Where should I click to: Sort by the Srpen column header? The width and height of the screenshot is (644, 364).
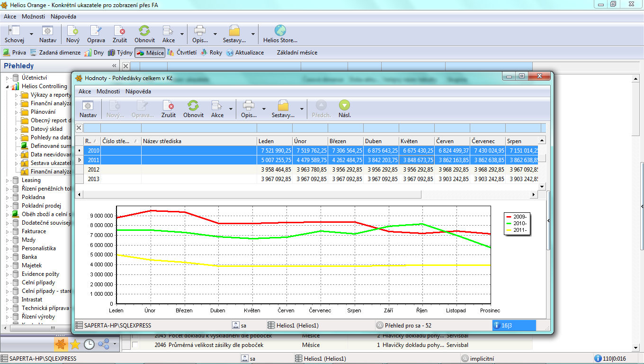[x=522, y=141]
